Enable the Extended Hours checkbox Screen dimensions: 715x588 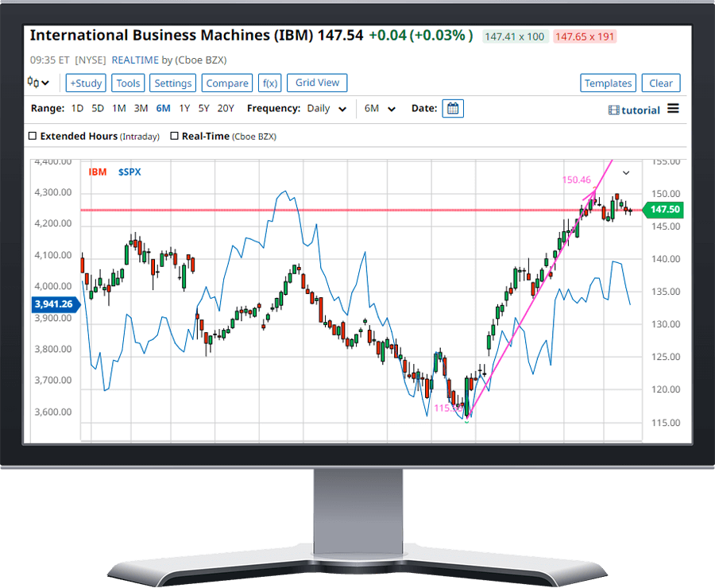tap(33, 136)
